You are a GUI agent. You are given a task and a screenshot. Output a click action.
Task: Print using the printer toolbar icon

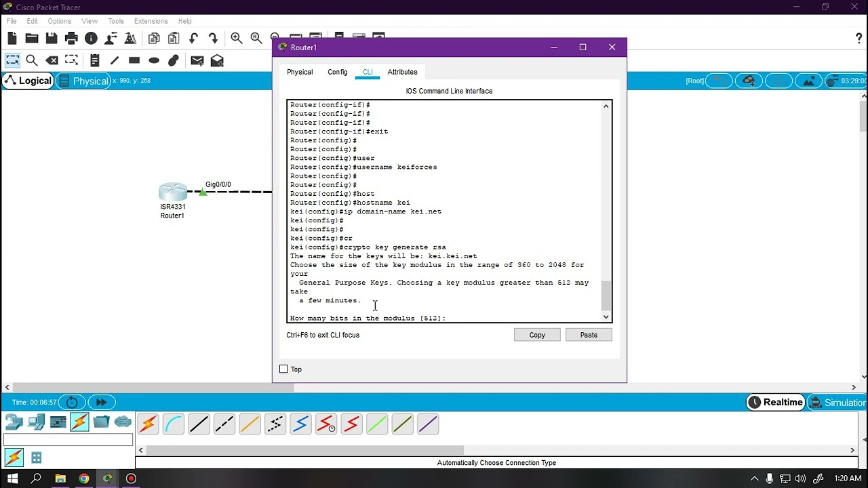pos(71,39)
